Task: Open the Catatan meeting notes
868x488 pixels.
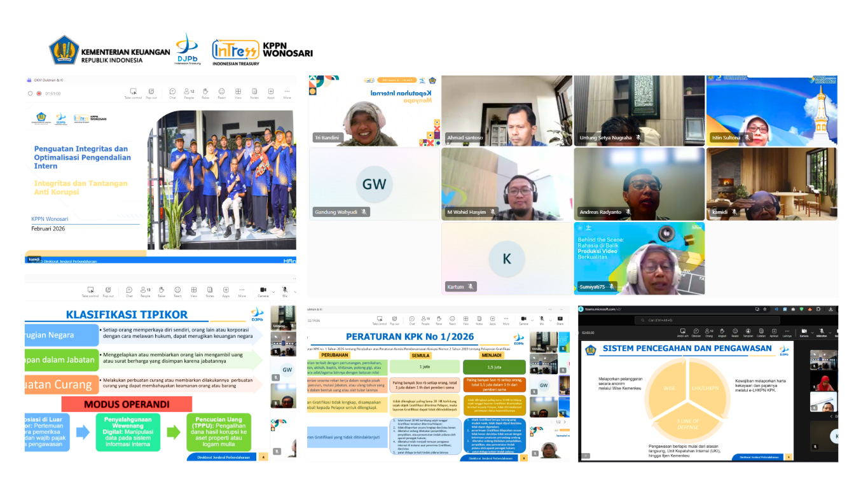Action: click(761, 331)
